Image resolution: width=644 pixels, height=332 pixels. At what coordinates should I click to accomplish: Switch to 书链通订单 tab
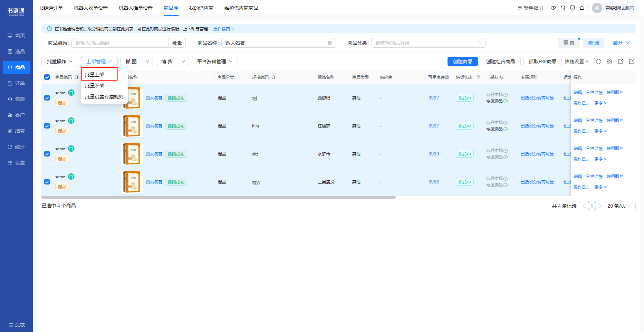pos(51,8)
